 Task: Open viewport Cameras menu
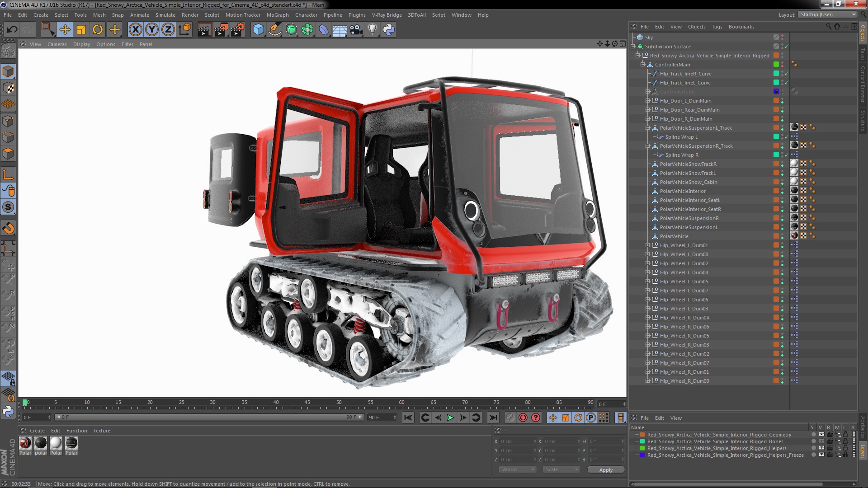click(x=57, y=44)
